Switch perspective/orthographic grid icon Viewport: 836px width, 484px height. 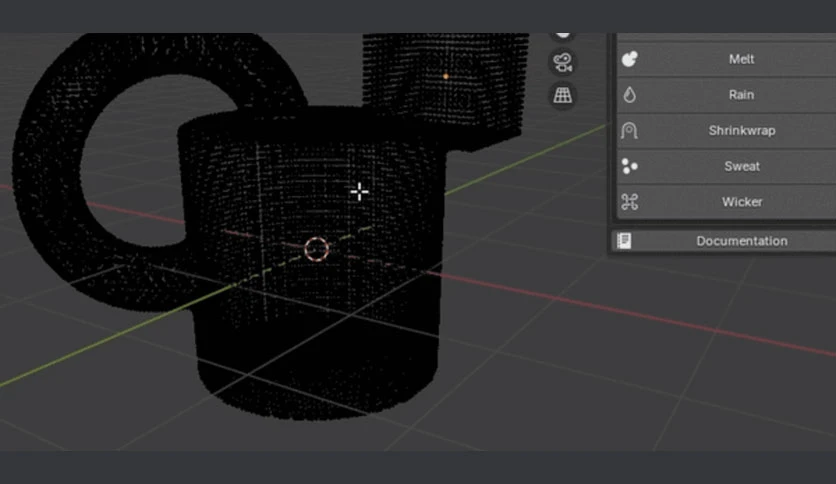[562, 96]
